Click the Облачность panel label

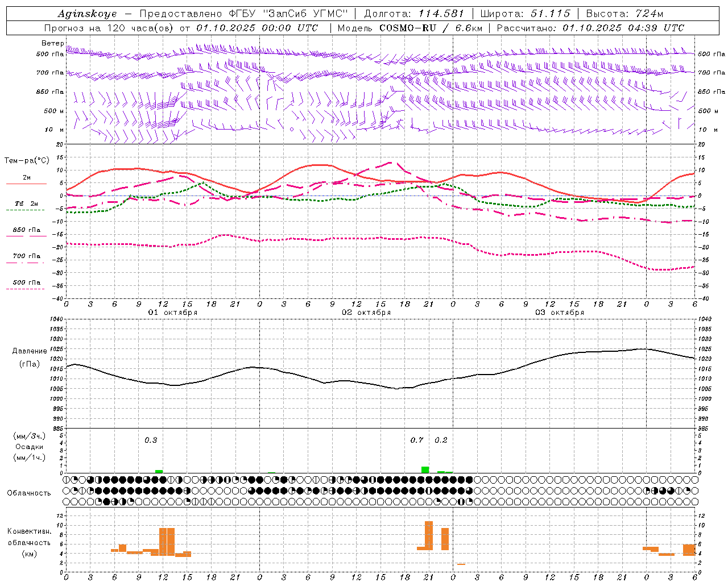tap(29, 493)
